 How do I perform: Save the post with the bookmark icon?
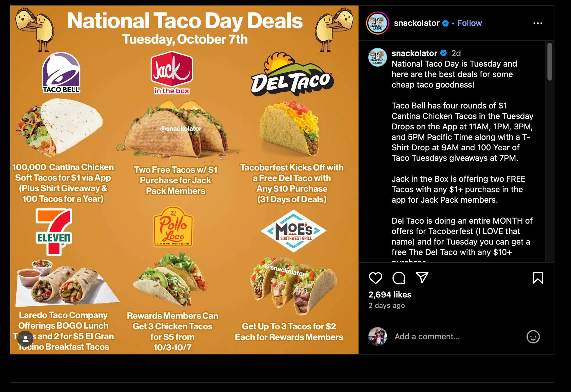pyautogui.click(x=538, y=278)
